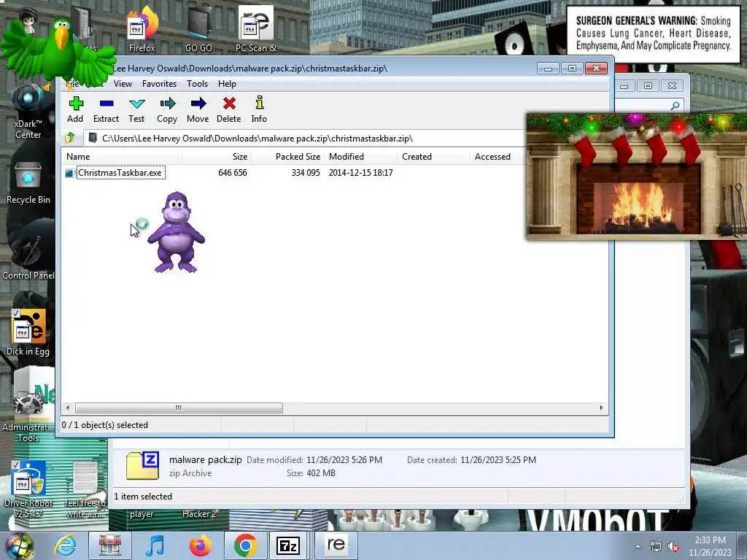Open the Recycle Bin

pyautogui.click(x=28, y=183)
